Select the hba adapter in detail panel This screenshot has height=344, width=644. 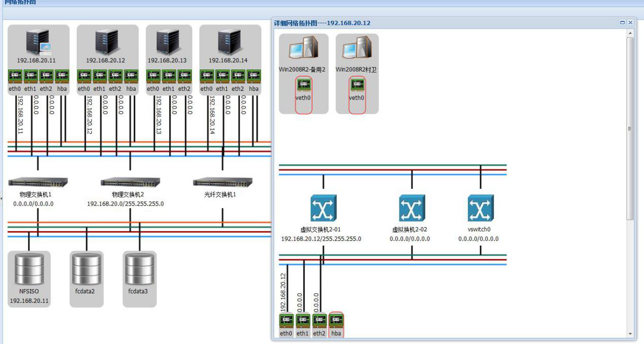coord(336,321)
